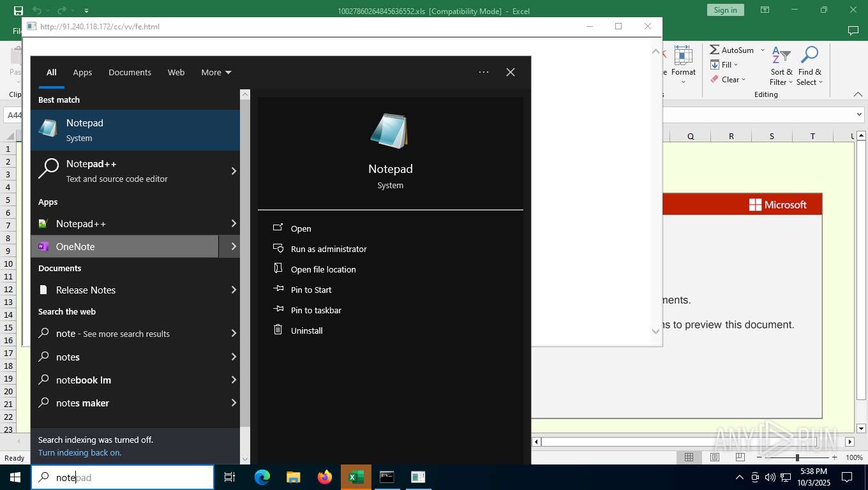Click AutoSum in Excel ribbon
The height and width of the screenshot is (490, 868).
(x=733, y=50)
